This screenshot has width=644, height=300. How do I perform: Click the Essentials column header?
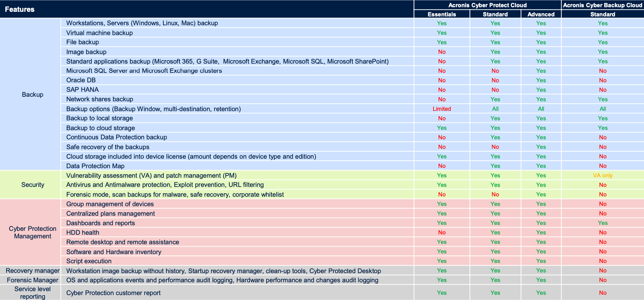point(442,14)
